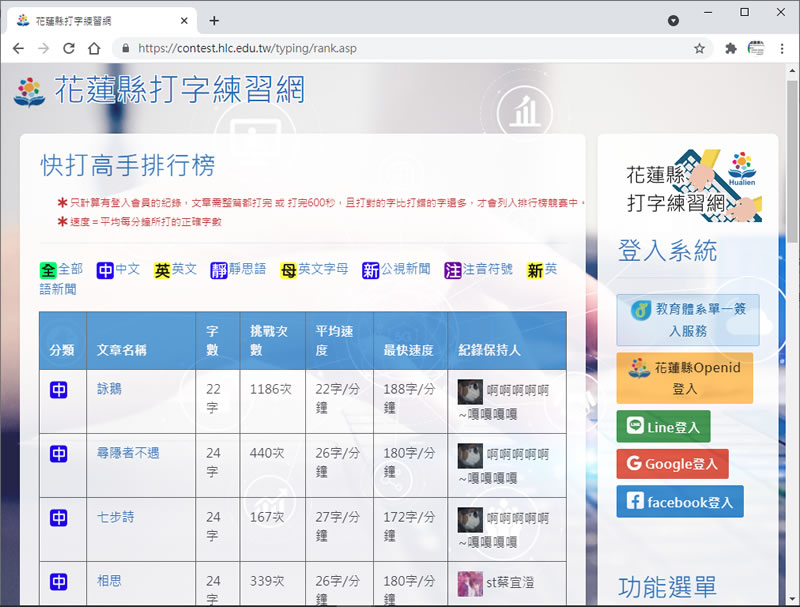Click the 教育體系單一簽入服務 login button

(x=688, y=320)
